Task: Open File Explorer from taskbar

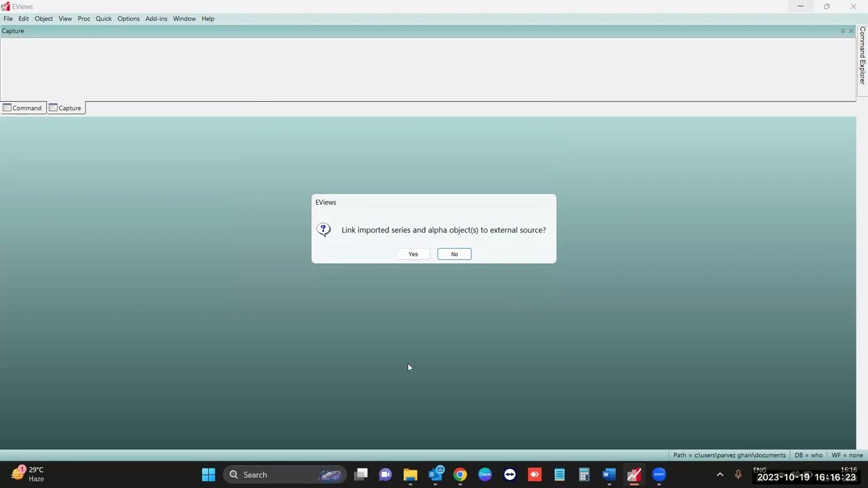Action: coord(410,474)
